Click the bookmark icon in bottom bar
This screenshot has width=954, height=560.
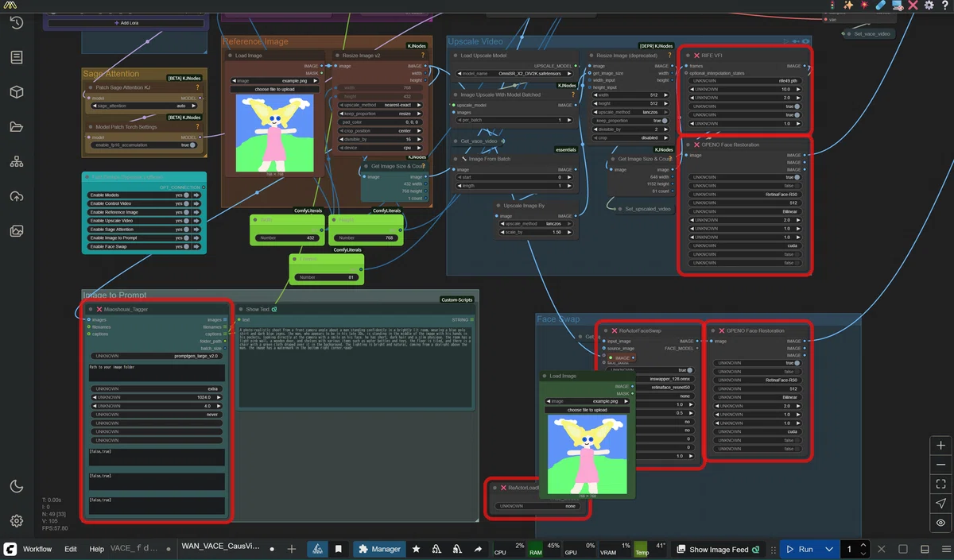click(x=338, y=549)
